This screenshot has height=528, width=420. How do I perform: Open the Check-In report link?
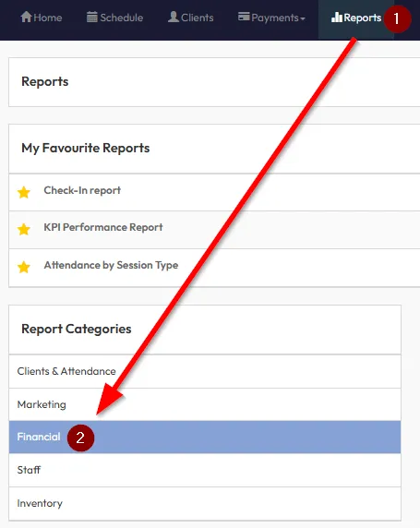[82, 190]
